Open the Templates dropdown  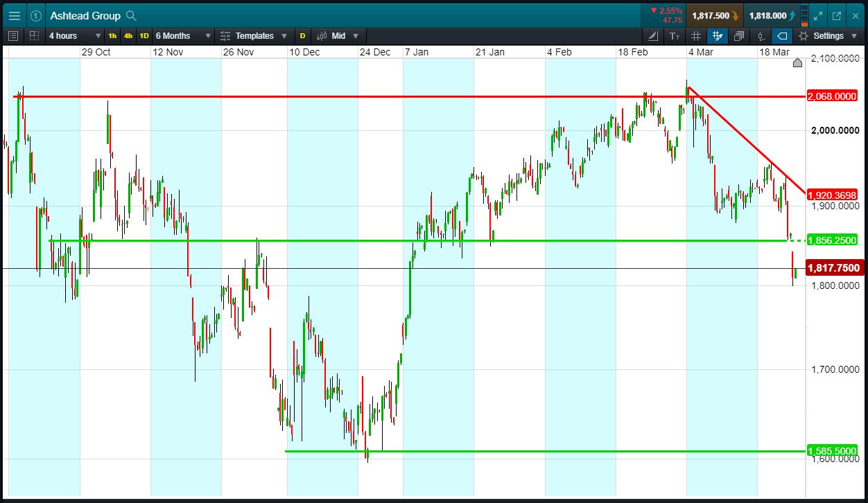(x=253, y=36)
